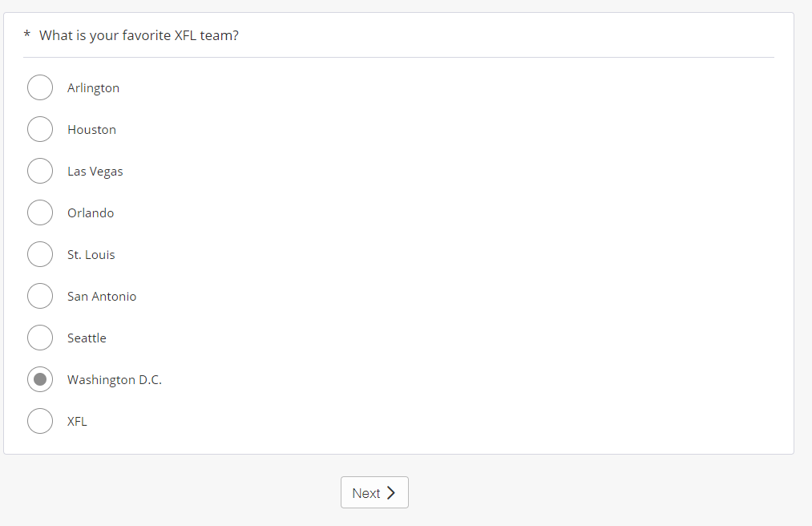Image resolution: width=812 pixels, height=526 pixels.
Task: Choose the San Antonio radio circle
Action: tap(40, 296)
